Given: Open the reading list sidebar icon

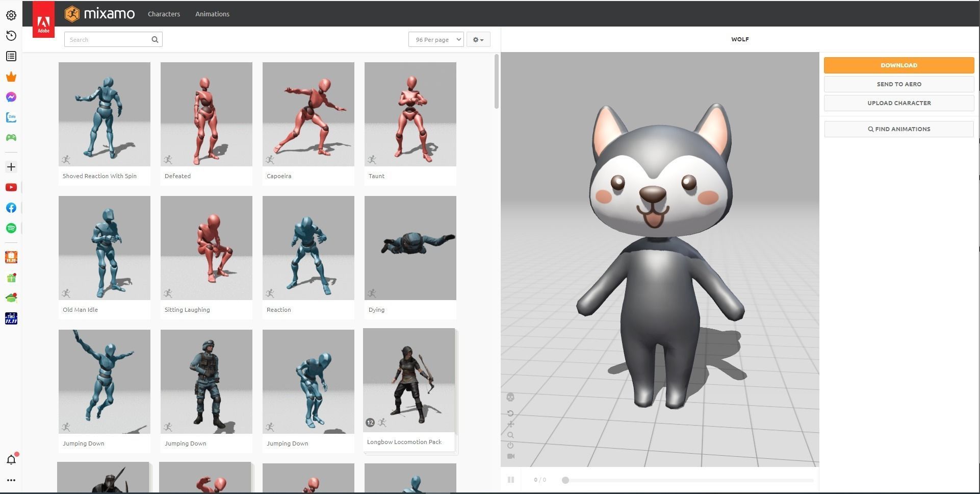Looking at the screenshot, I should [x=11, y=56].
